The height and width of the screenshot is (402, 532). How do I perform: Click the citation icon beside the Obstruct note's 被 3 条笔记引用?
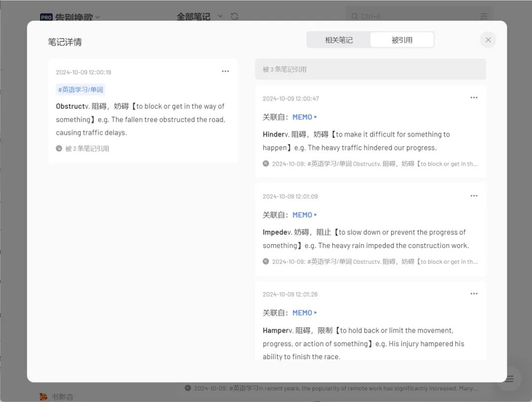59,149
